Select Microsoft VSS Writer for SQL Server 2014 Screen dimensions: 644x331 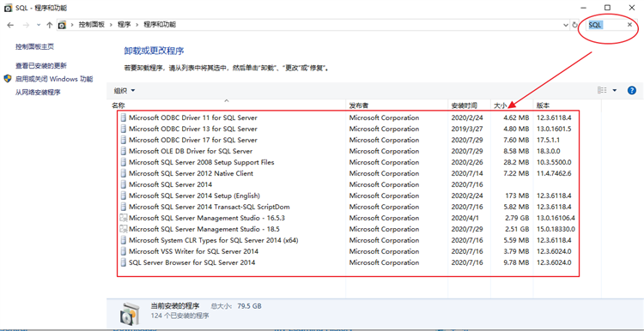(193, 251)
